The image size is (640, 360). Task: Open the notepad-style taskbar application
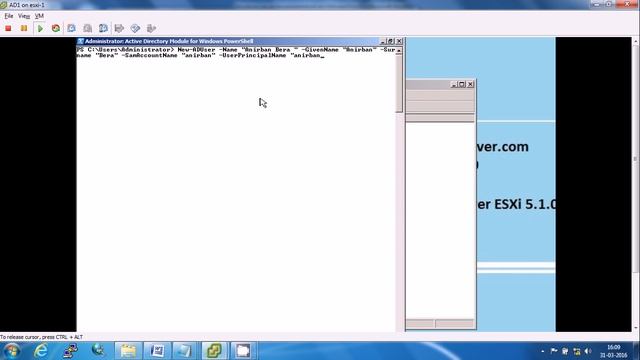click(x=185, y=351)
